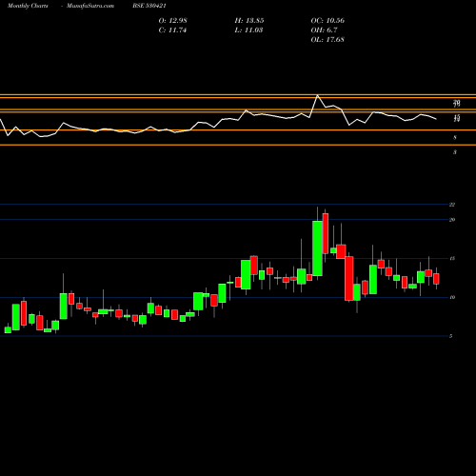
Task: Click the red candle at the chart's highest peak
Action: pyautogui.click(x=326, y=233)
